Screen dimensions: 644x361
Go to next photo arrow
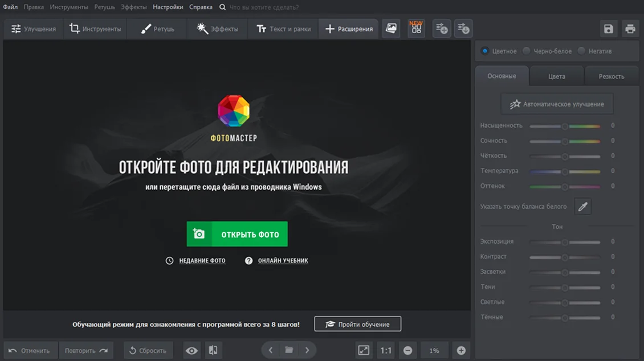point(307,350)
